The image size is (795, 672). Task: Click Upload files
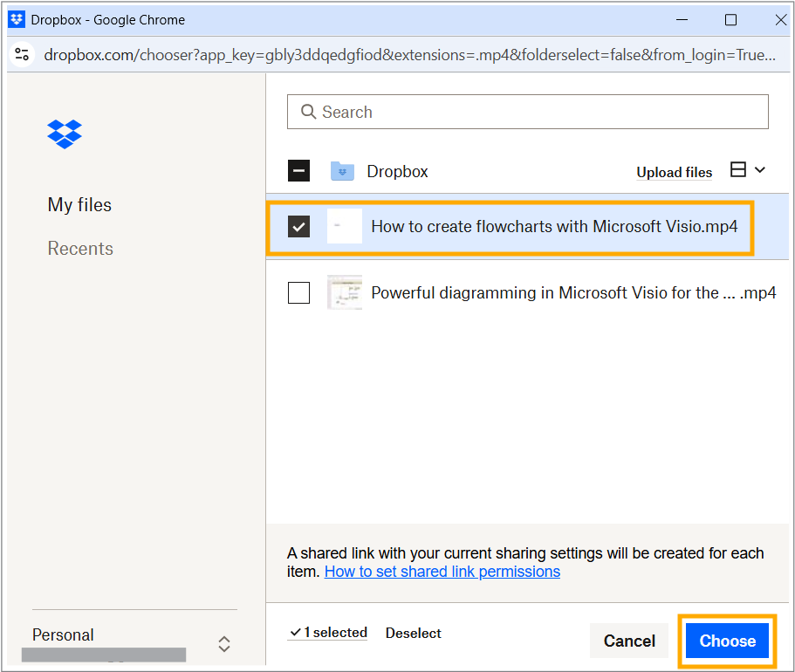674,172
